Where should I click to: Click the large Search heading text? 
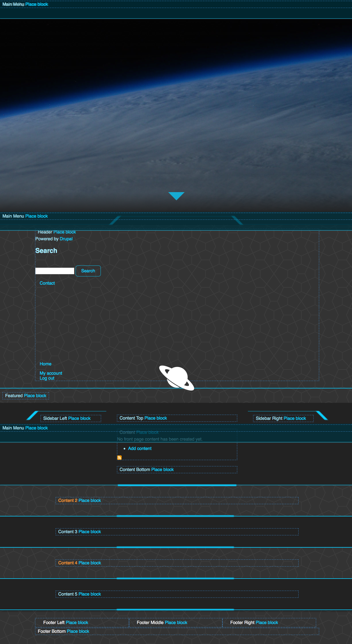(x=46, y=251)
